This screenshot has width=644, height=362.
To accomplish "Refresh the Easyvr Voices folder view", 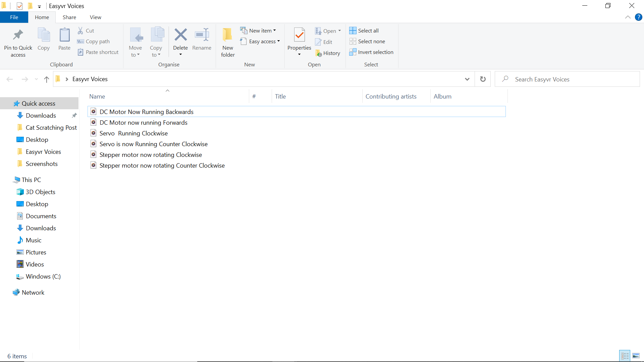I will (483, 79).
